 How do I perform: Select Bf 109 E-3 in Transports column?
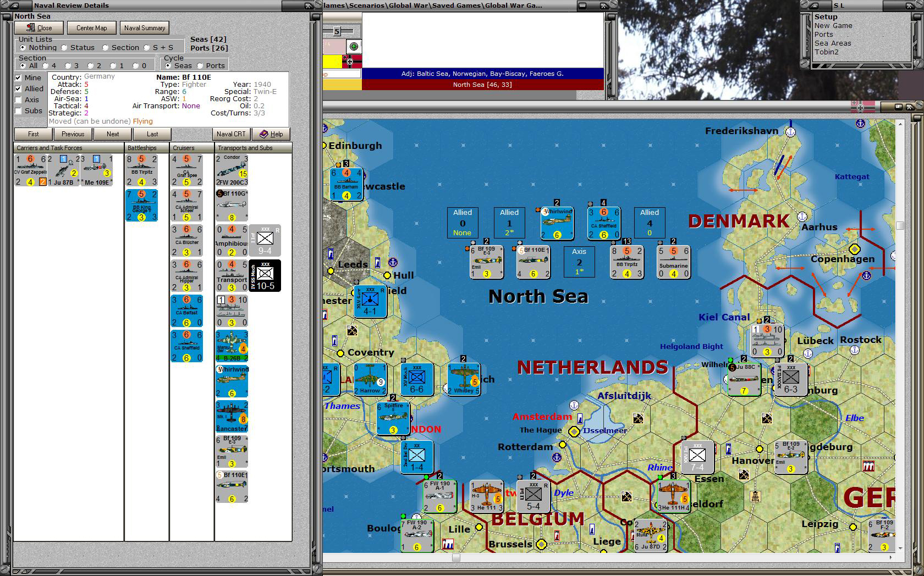232,452
